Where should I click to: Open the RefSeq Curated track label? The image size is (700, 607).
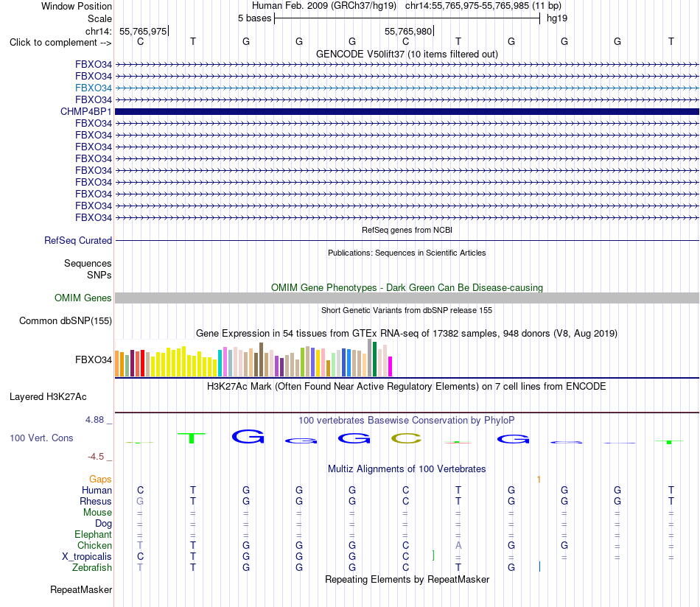(x=78, y=241)
